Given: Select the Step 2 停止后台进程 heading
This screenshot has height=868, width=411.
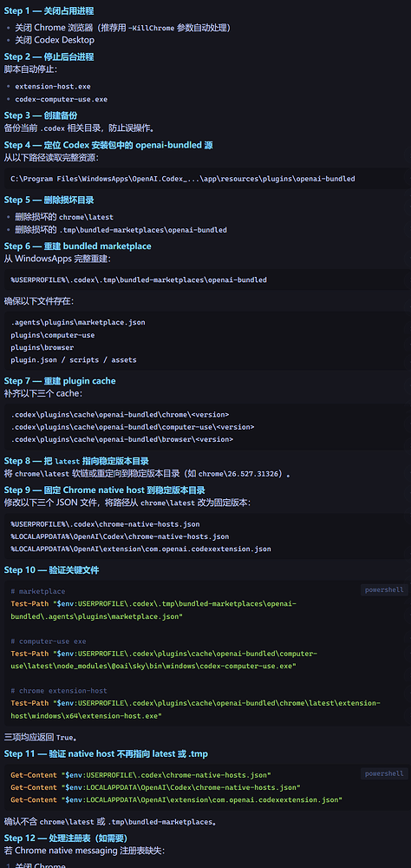Looking at the screenshot, I should (49, 56).
